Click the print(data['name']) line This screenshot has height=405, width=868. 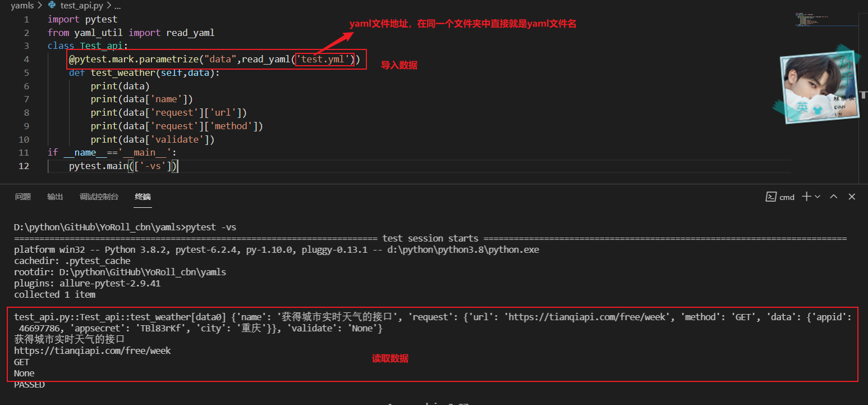[x=142, y=99]
